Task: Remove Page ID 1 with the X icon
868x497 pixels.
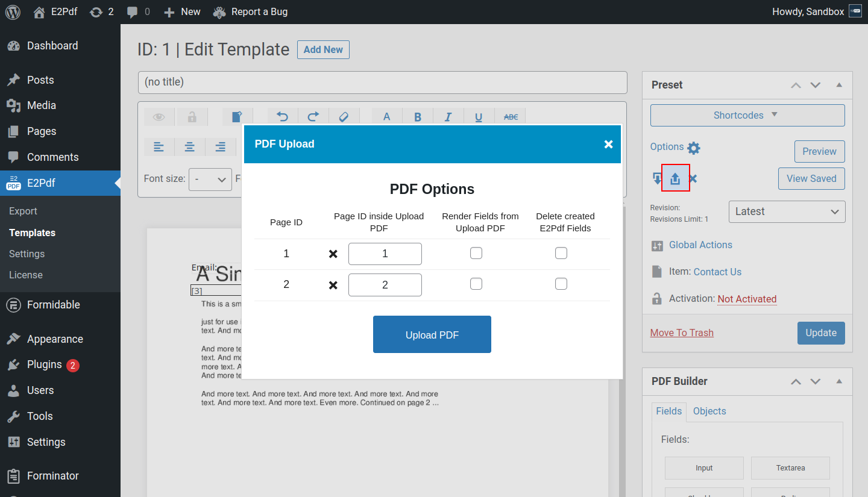Action: 333,254
